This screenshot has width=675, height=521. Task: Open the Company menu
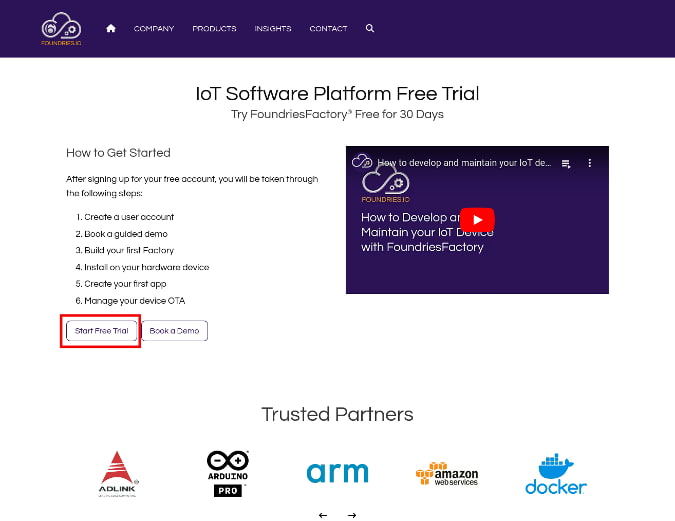pyautogui.click(x=153, y=29)
